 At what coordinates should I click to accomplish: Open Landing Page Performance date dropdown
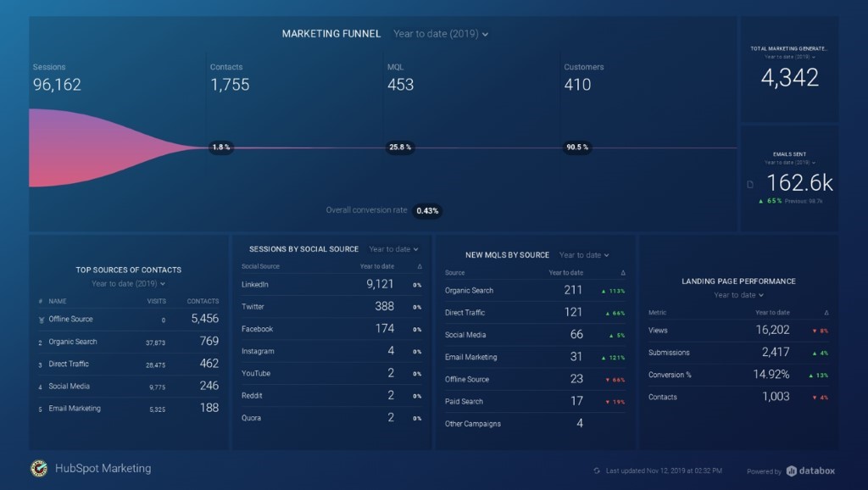738,295
